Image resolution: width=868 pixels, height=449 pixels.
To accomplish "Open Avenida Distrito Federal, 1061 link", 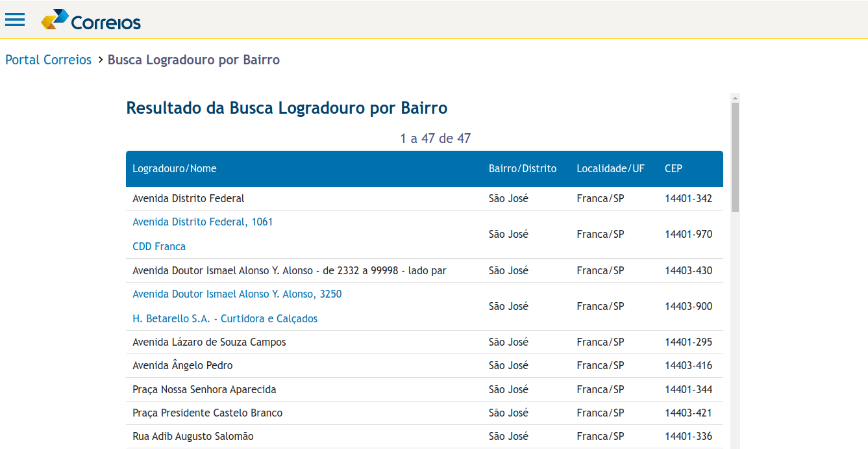I will coord(203,222).
